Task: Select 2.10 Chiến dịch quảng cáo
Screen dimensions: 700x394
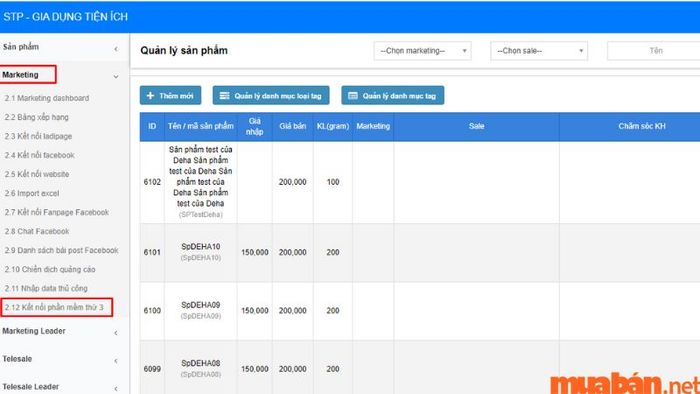Action: (x=50, y=270)
